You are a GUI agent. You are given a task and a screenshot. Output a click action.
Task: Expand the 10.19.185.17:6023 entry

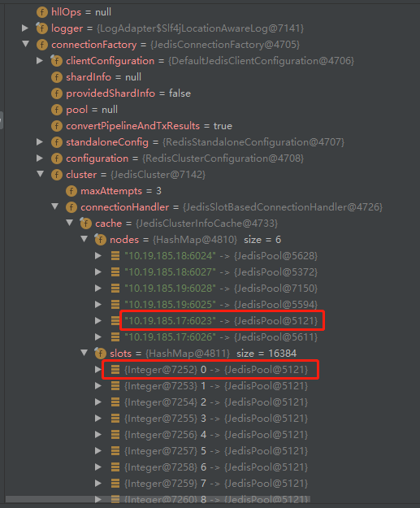pos(98,321)
